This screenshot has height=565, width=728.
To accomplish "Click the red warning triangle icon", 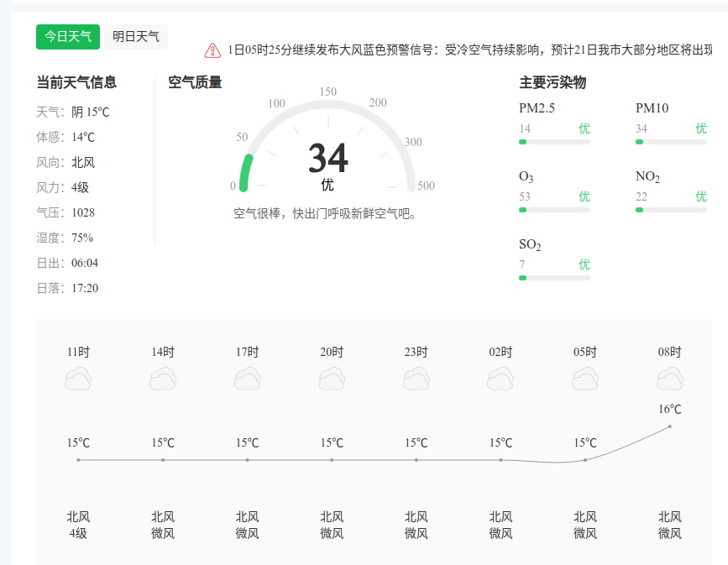I will tap(213, 50).
